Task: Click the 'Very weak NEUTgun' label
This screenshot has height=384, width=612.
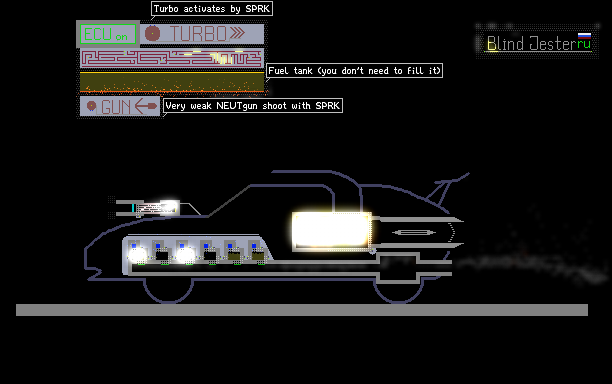Action: (x=253, y=106)
